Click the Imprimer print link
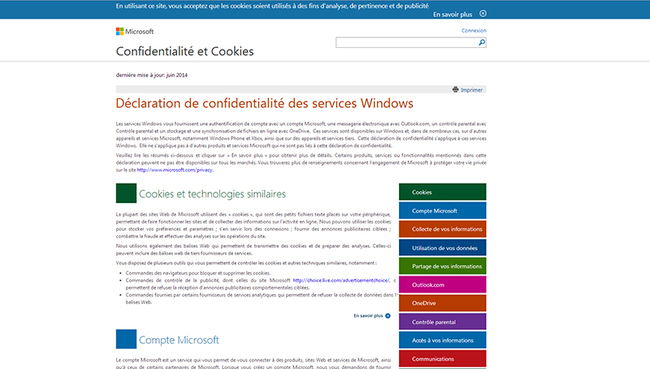This screenshot has height=369, width=650. pyautogui.click(x=472, y=90)
